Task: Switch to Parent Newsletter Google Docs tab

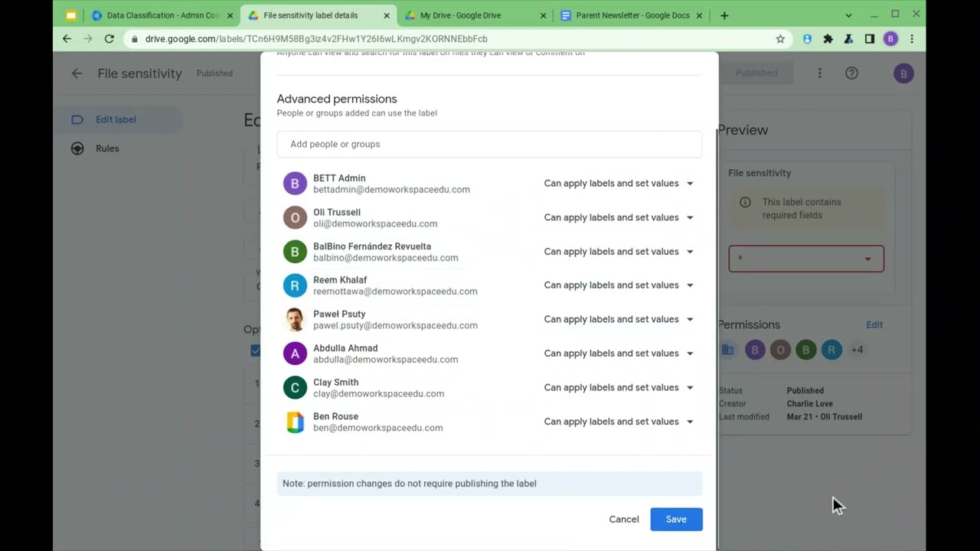Action: click(632, 15)
